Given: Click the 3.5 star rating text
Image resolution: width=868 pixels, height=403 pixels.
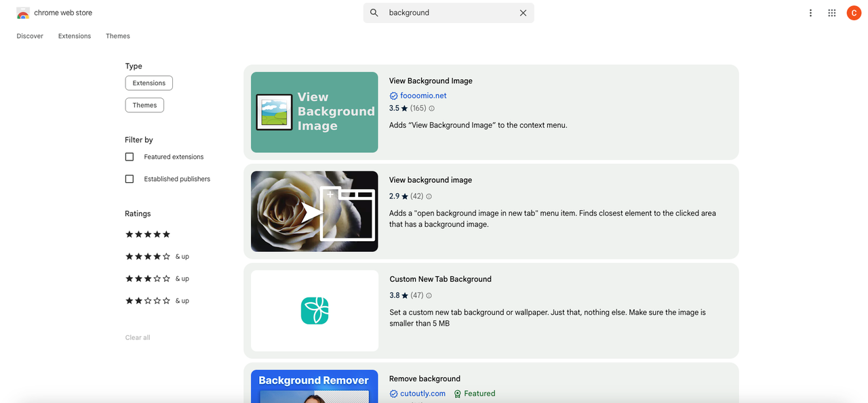Looking at the screenshot, I should [x=394, y=108].
